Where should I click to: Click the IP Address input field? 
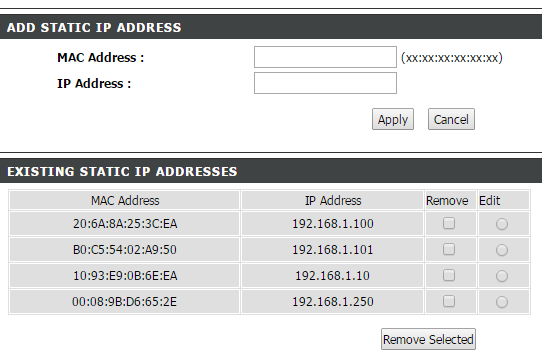click(325, 83)
